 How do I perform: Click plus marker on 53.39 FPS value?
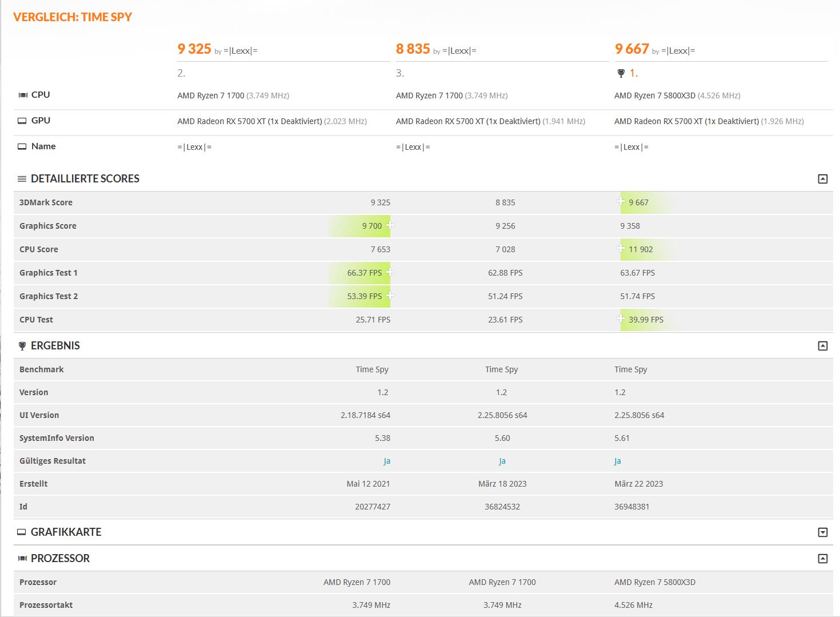[x=390, y=295]
